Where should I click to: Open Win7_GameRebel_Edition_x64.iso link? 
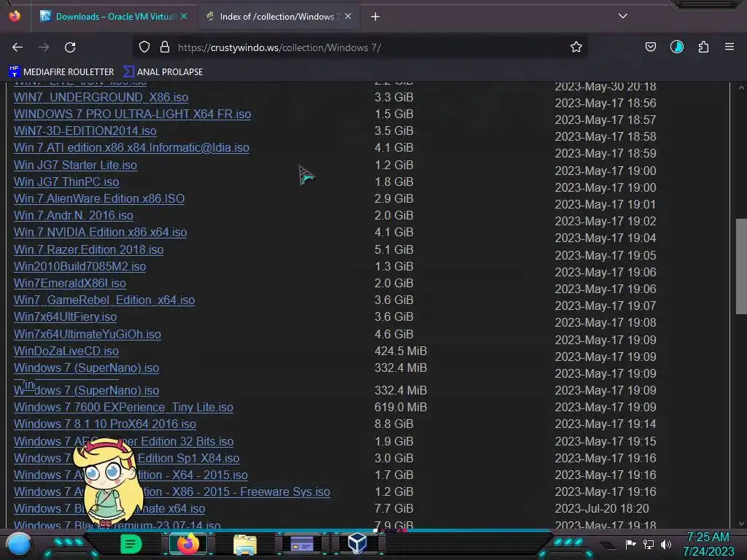104,300
